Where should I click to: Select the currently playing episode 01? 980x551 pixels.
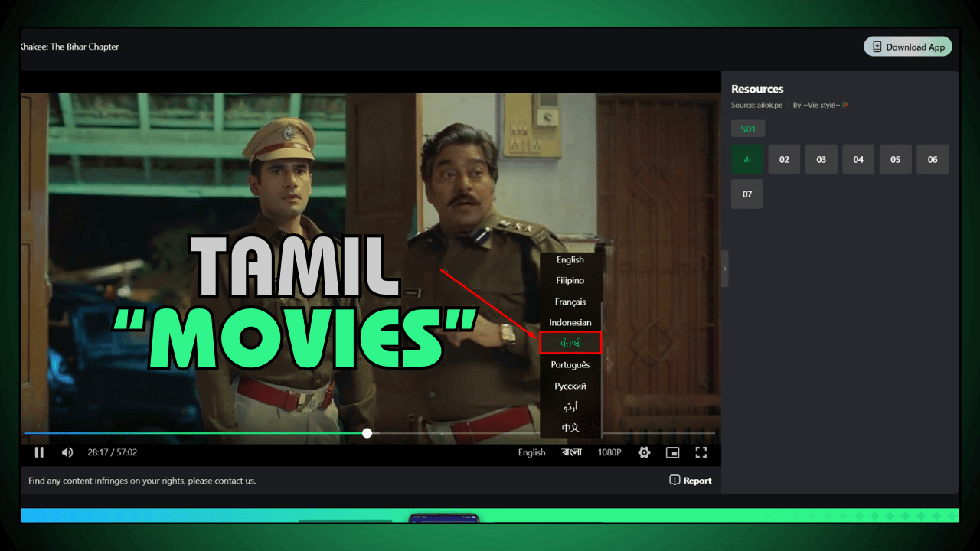pyautogui.click(x=747, y=159)
